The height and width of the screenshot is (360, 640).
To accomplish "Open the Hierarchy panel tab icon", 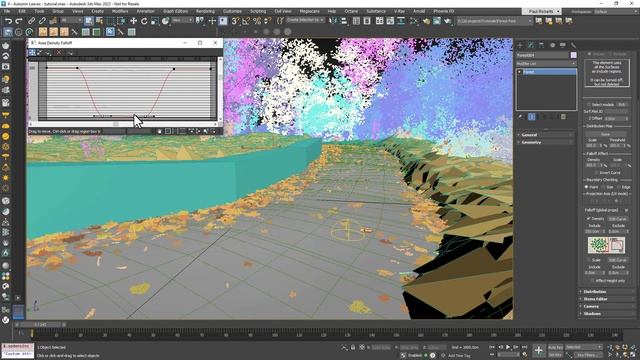I will [x=541, y=45].
